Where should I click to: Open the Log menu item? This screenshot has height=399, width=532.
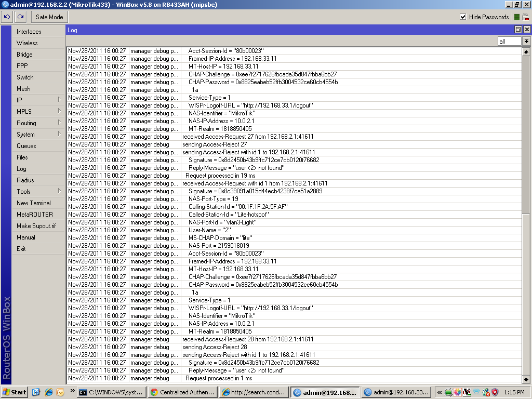click(38, 169)
